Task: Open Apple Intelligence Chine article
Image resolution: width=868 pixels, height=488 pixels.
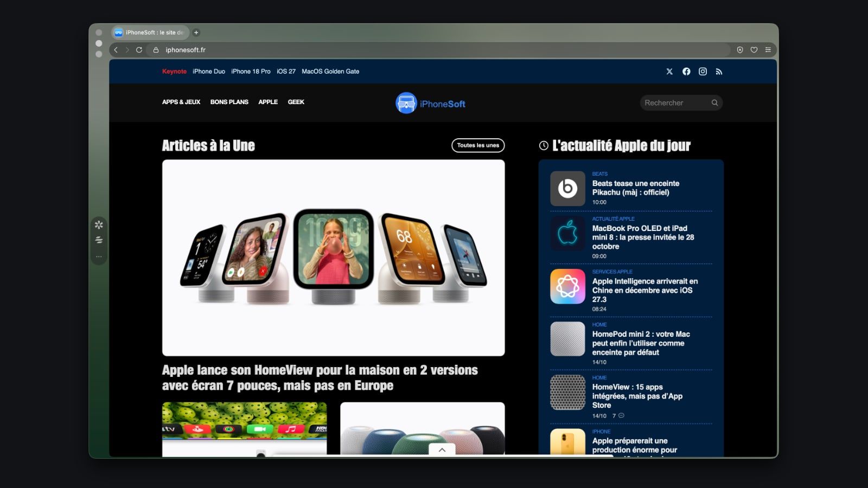Action: coord(645,290)
